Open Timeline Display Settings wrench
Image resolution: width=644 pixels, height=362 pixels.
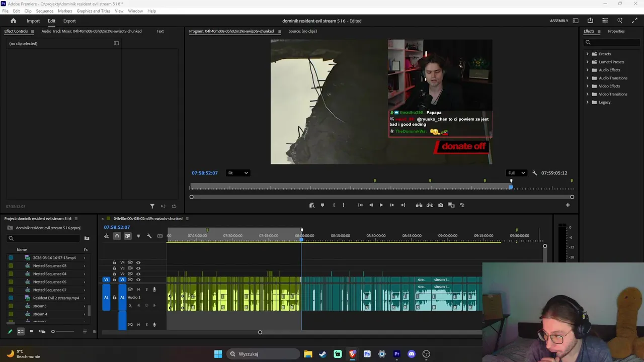click(x=149, y=236)
